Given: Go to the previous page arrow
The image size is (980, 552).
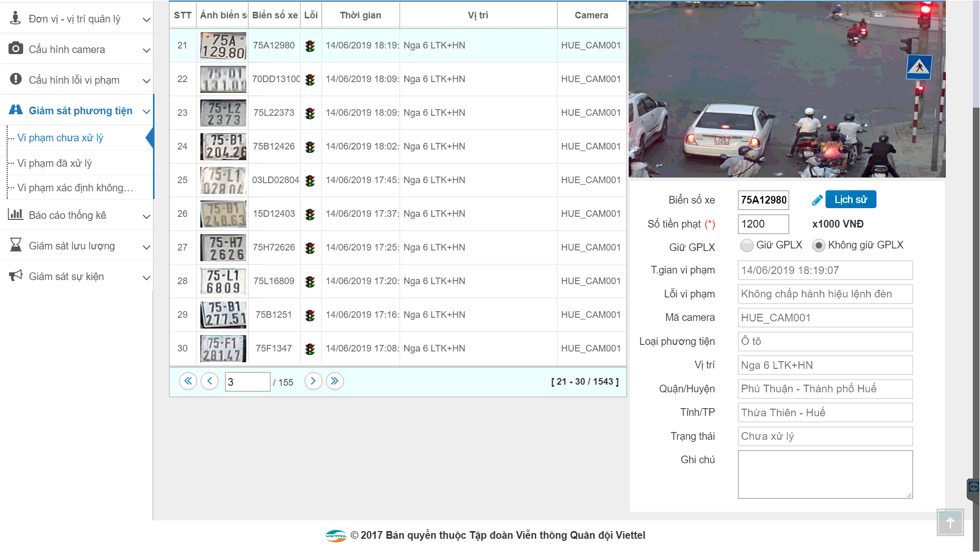Looking at the screenshot, I should coord(210,381).
